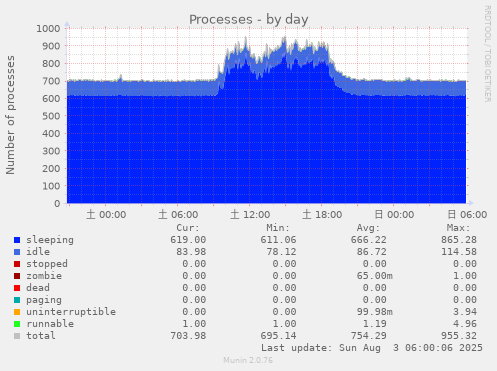
Task: Click total current value 703.98
Action: (188, 336)
